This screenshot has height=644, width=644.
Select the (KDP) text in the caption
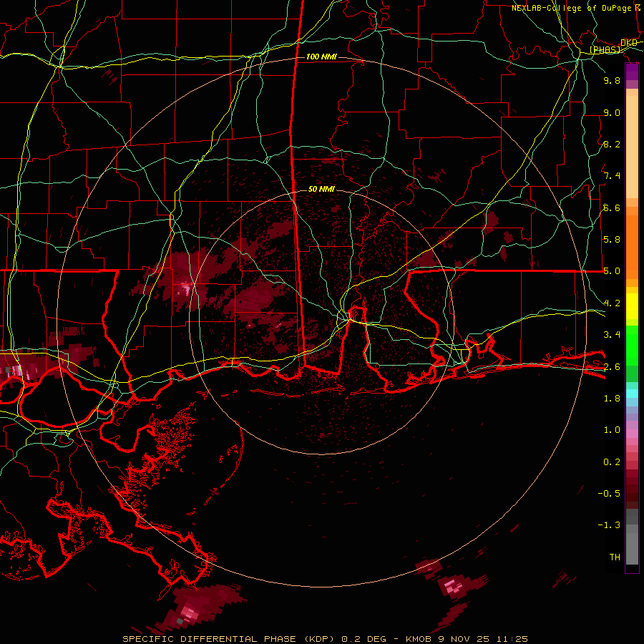(x=321, y=639)
